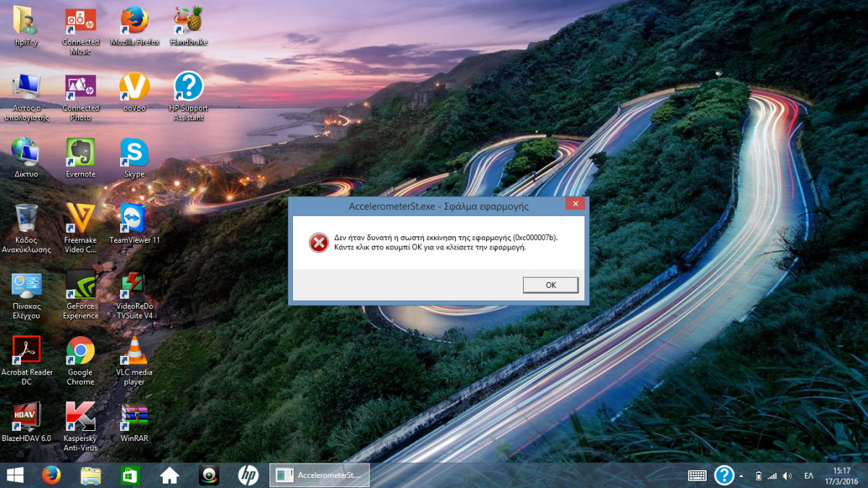This screenshot has width=868, height=488.
Task: Select the Handbrake desktop icon
Action: point(188,27)
